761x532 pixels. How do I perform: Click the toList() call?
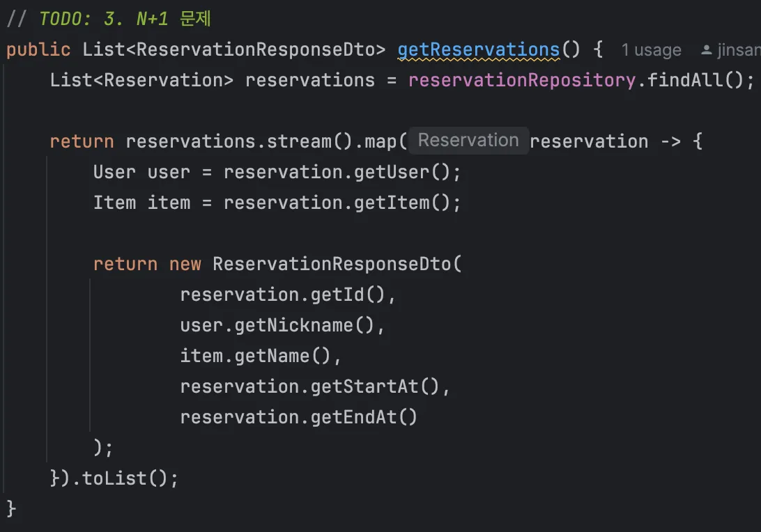125,478
